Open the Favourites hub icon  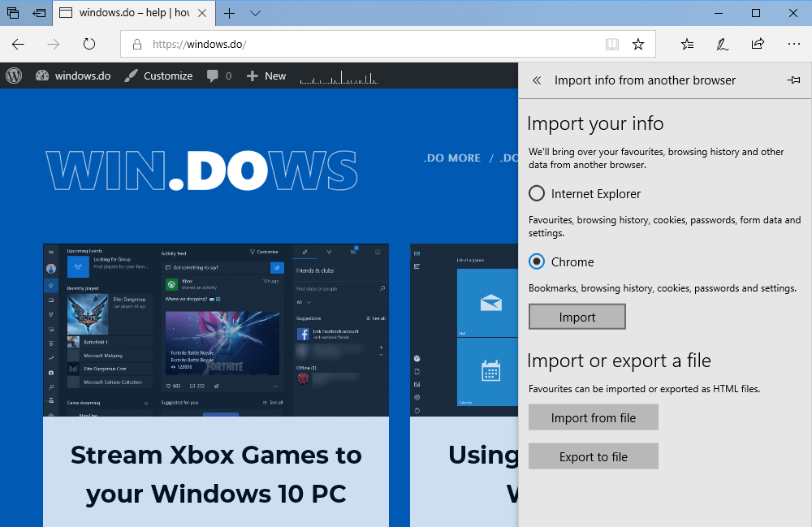[687, 45]
